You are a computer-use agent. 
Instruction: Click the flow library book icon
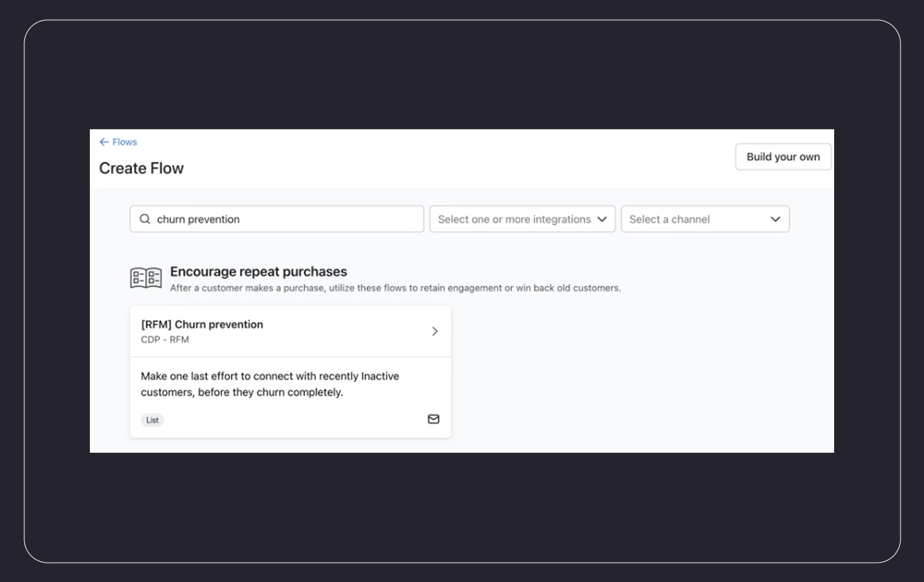click(146, 278)
